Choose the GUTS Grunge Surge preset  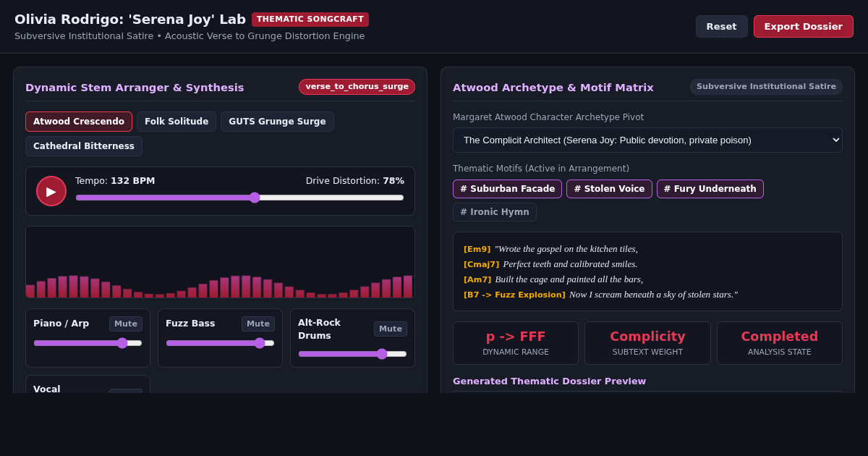tap(277, 122)
